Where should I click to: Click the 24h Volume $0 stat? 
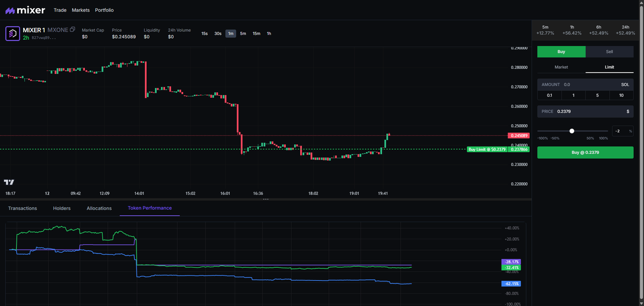pyautogui.click(x=179, y=33)
